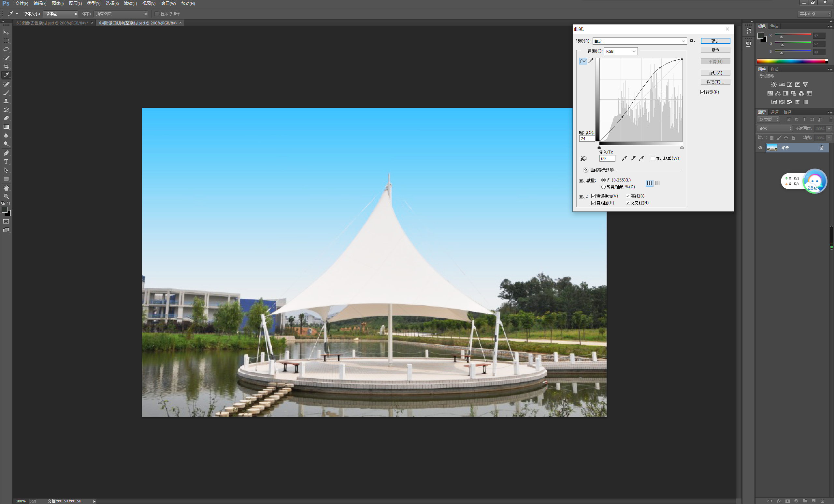
Task: Add a Color Balance adjustment
Action: pyautogui.click(x=778, y=94)
